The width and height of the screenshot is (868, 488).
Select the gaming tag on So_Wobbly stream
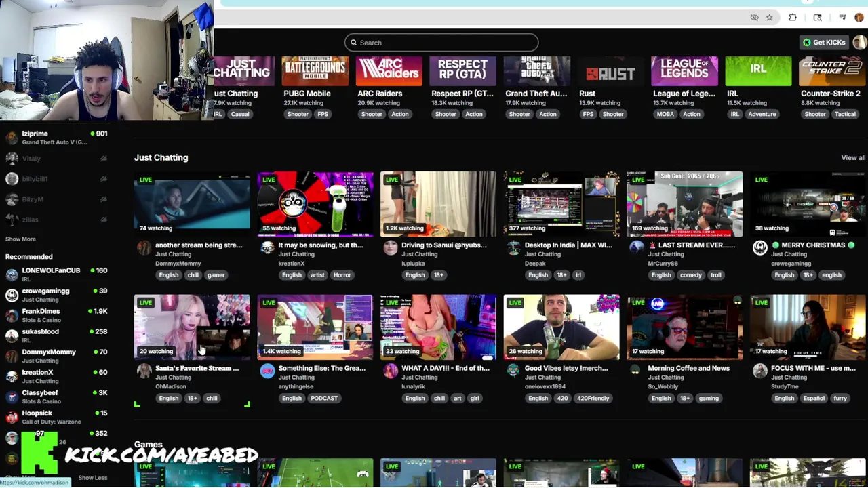(x=709, y=399)
